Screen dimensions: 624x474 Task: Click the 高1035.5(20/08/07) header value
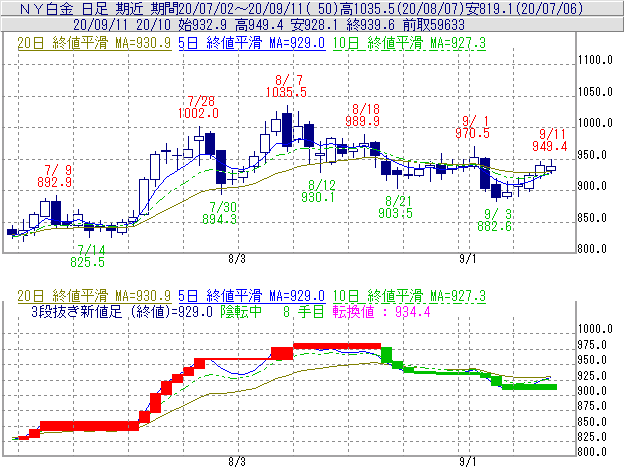pyautogui.click(x=402, y=8)
